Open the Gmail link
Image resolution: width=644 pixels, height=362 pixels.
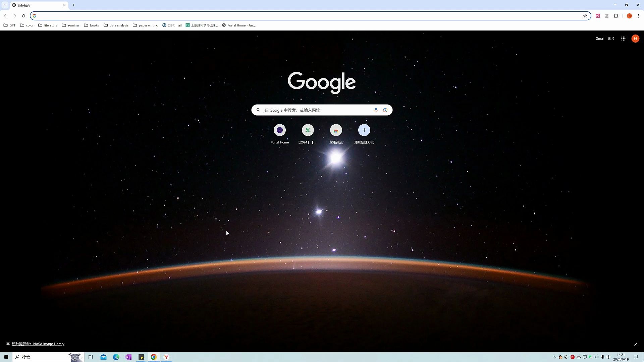click(600, 39)
